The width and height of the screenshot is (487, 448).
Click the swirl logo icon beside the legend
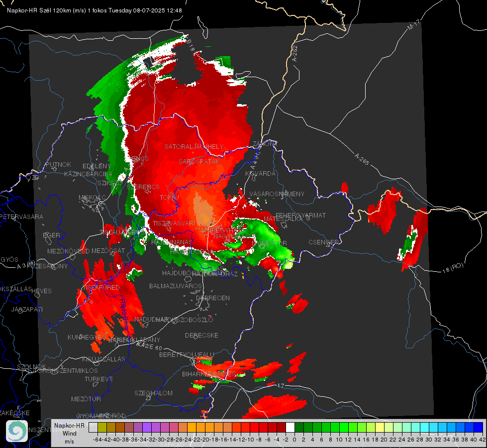pyautogui.click(x=17, y=431)
